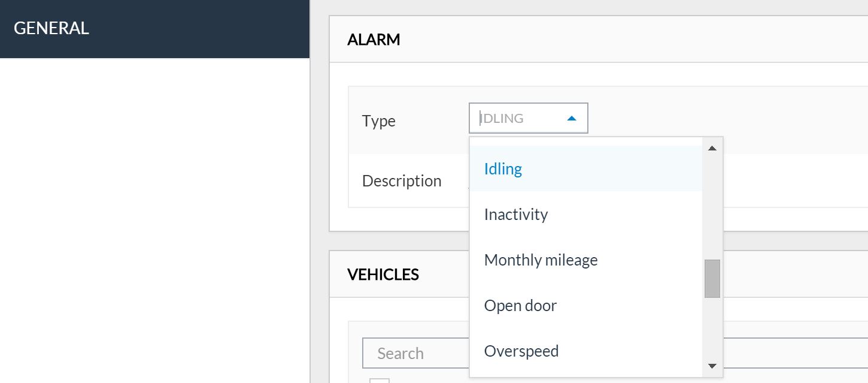Click the Description field label

click(402, 181)
